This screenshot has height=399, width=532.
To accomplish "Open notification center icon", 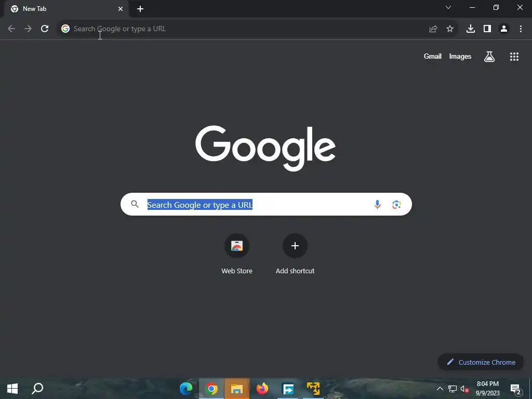I will click(516, 389).
